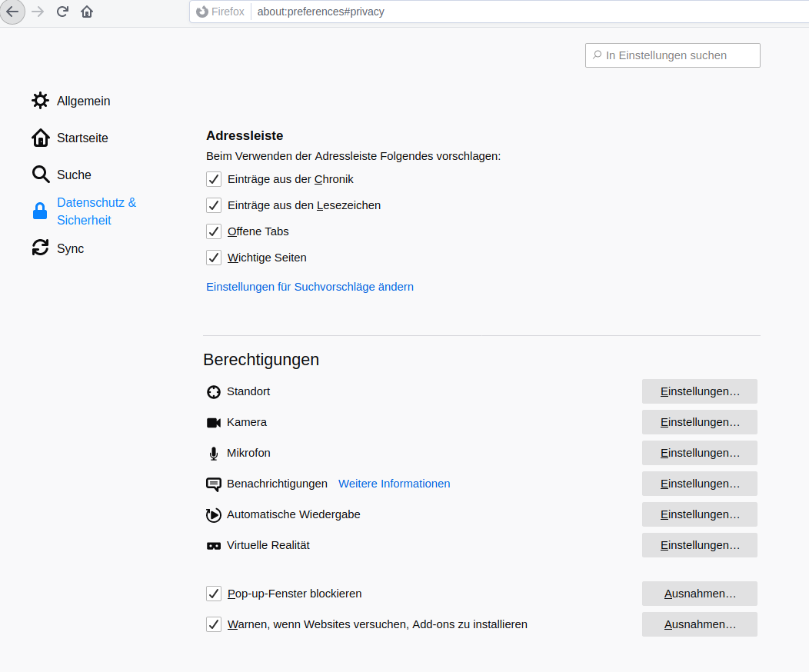Viewport: 809px width, 672px height.
Task: Open Einstellungen for Kamera
Action: point(700,422)
